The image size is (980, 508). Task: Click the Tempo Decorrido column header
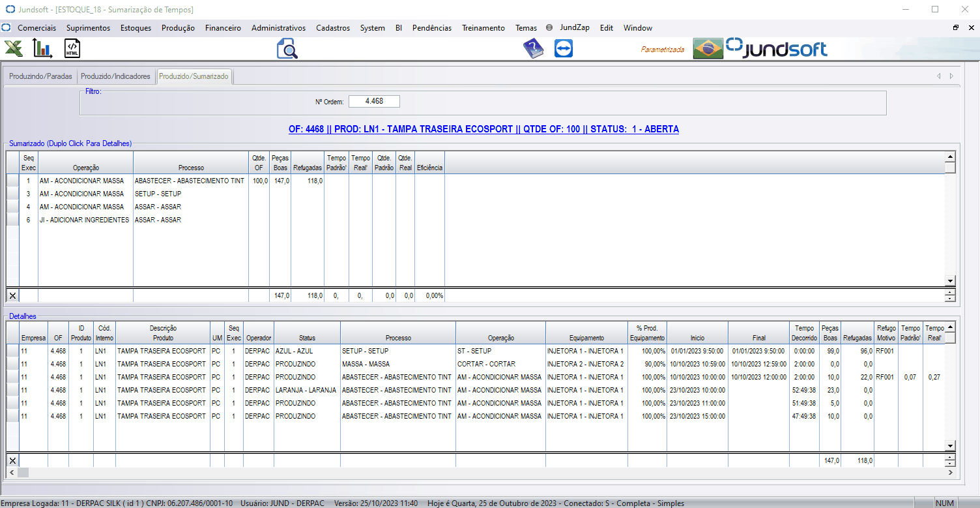[803, 333]
